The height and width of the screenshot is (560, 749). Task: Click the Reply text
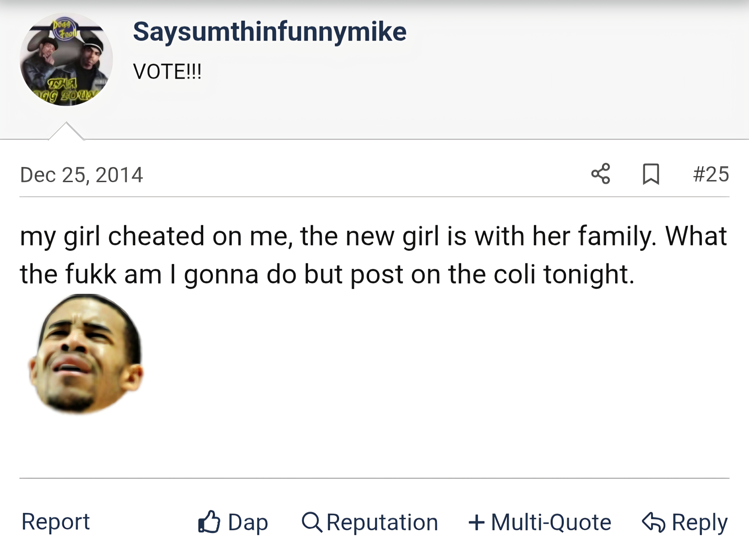point(700,522)
